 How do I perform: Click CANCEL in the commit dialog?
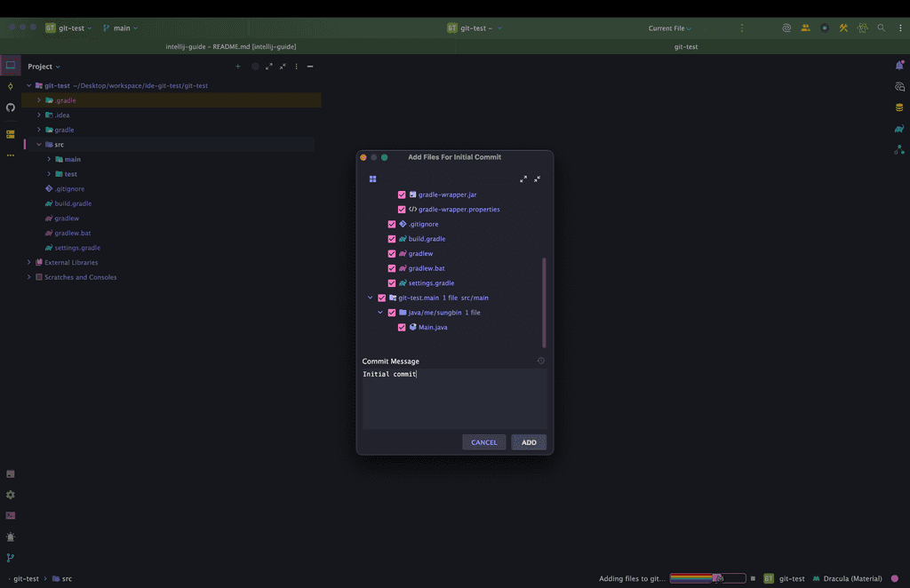tap(483, 442)
